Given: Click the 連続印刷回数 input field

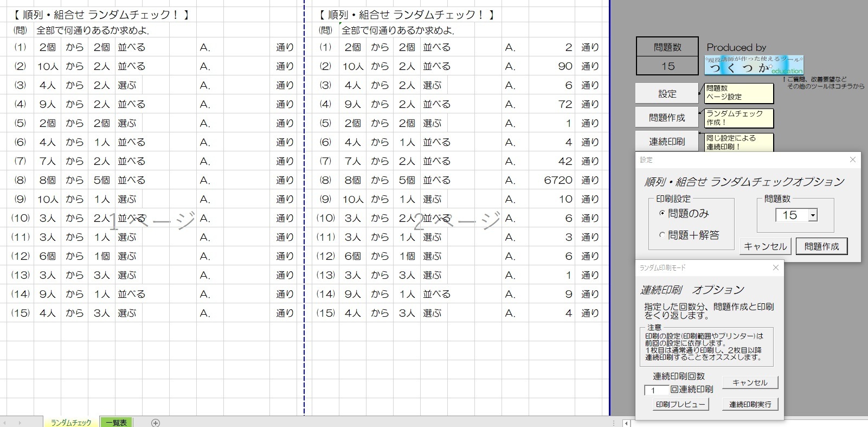Looking at the screenshot, I should 657,390.
